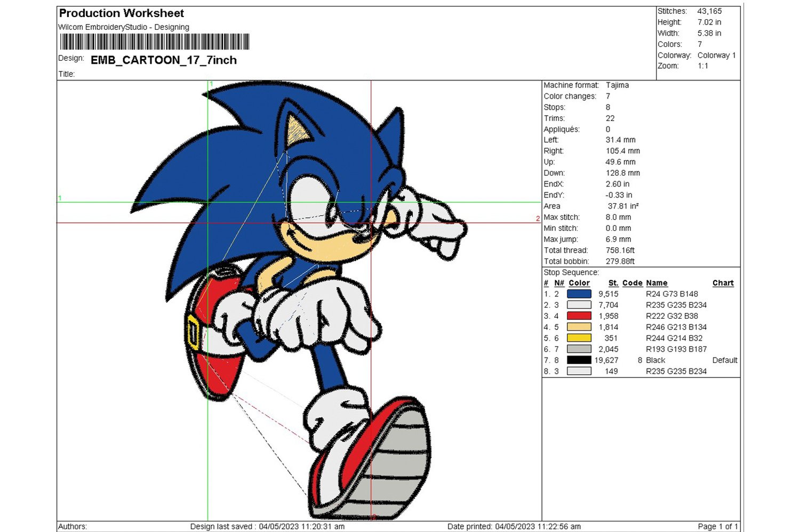Click the gray swatch for R193 G193 B187

tap(579, 349)
